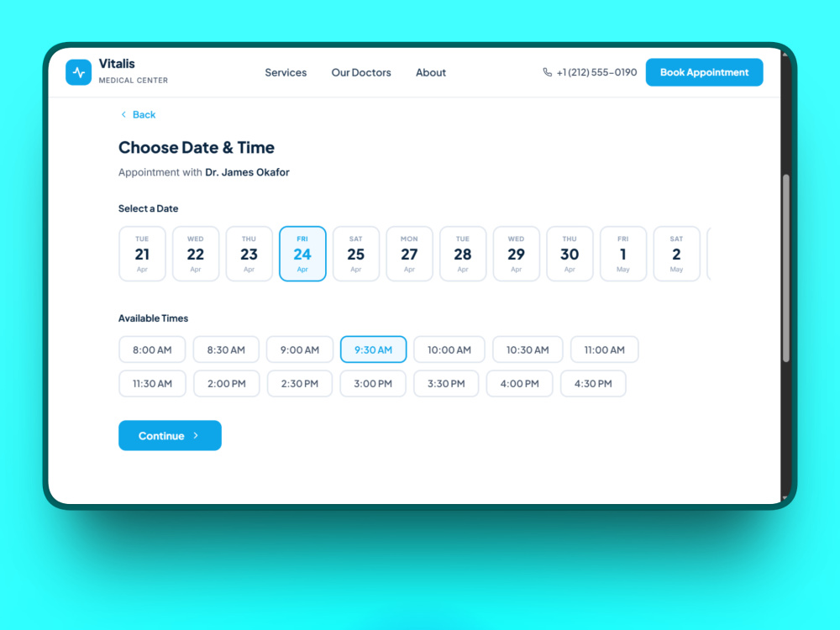
Task: Click the Choose Date & Time heading
Action: (x=197, y=147)
